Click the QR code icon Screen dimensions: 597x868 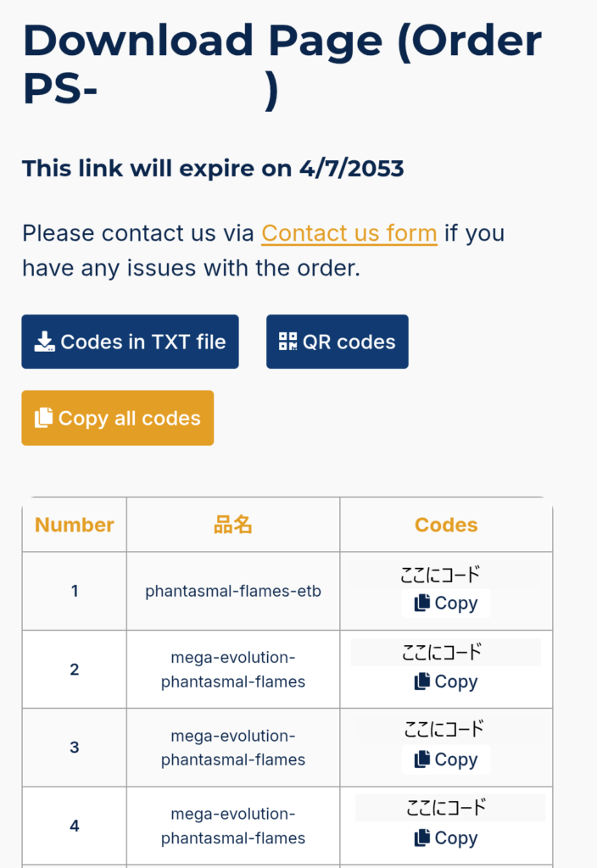[x=288, y=342]
